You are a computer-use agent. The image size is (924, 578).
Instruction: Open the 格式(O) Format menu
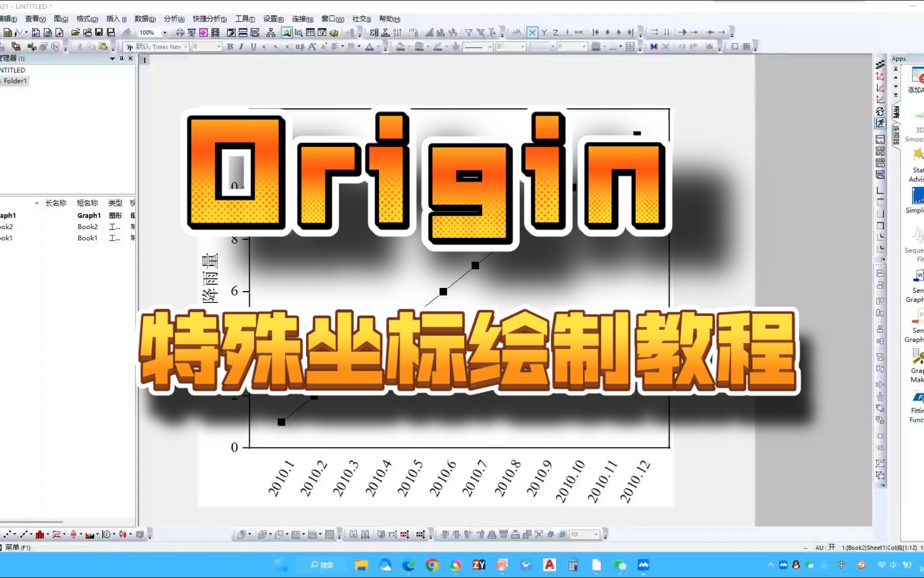coord(87,19)
